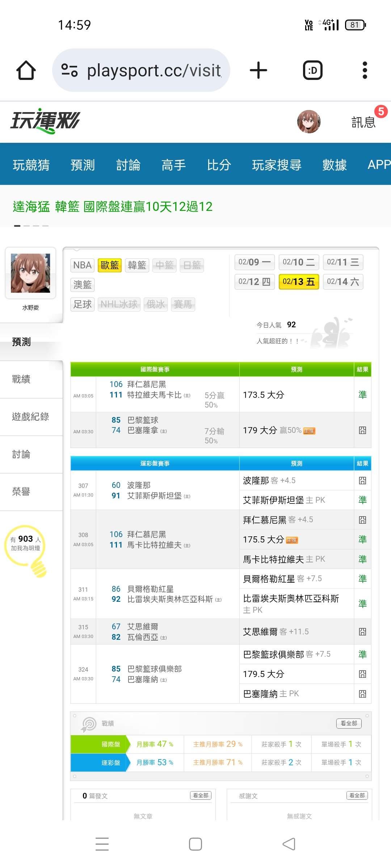391x868 pixels.
Task: Choose date 02/14 六
Action: [343, 282]
